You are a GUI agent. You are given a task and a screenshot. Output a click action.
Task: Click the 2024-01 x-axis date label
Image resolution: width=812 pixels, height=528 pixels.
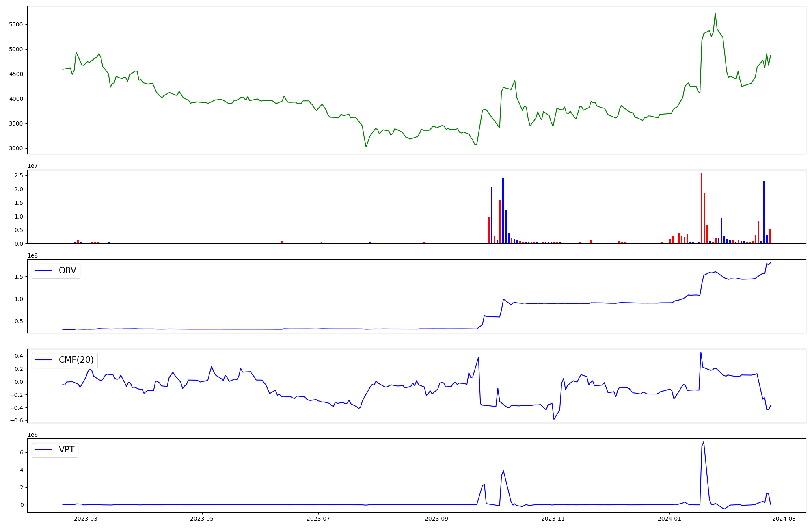coord(669,519)
